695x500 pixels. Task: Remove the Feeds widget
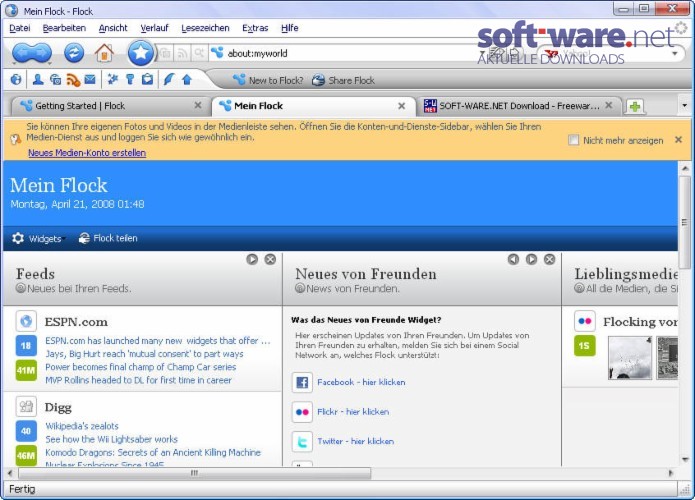(270, 259)
